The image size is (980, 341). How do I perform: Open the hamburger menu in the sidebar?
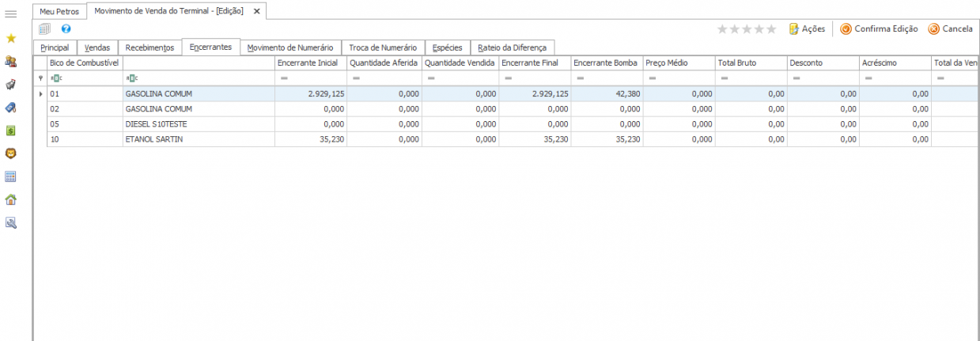[11, 14]
